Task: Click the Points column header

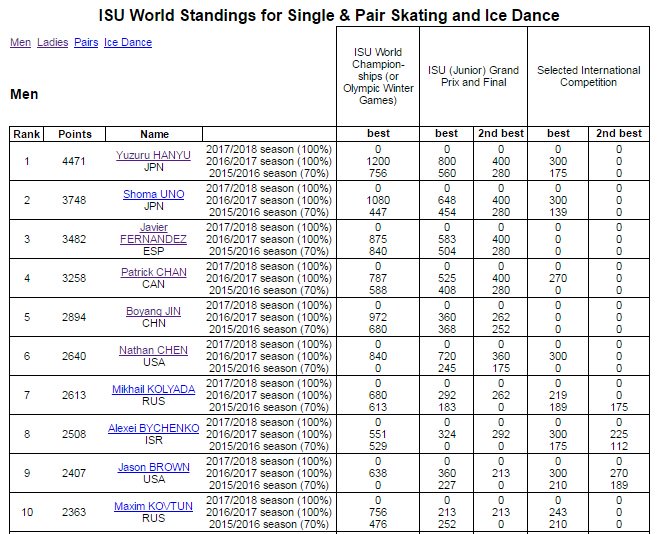Action: click(x=75, y=134)
